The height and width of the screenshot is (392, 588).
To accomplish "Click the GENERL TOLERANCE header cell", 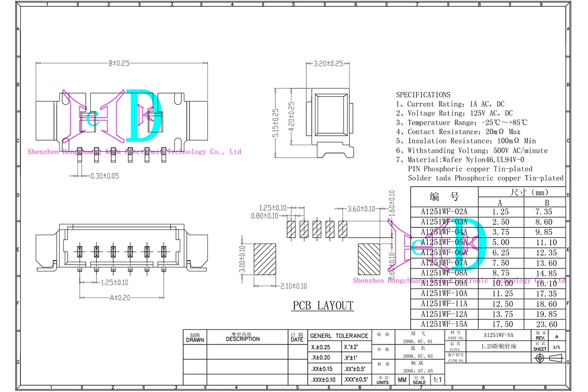I will pos(339,336).
